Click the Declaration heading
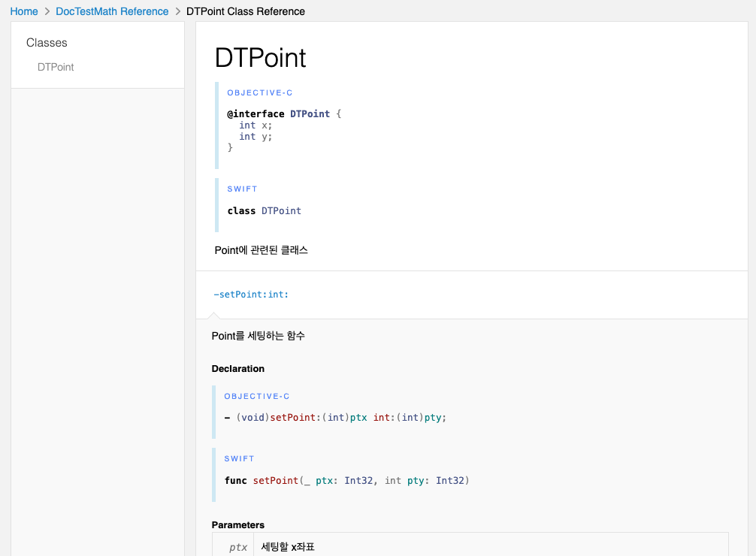756x556 pixels. (x=237, y=368)
